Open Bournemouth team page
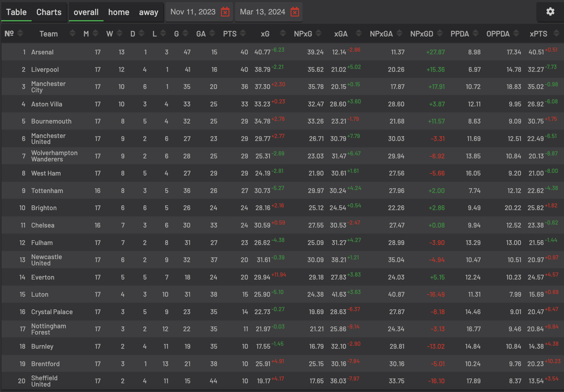This screenshot has height=392, width=564. 51,121
